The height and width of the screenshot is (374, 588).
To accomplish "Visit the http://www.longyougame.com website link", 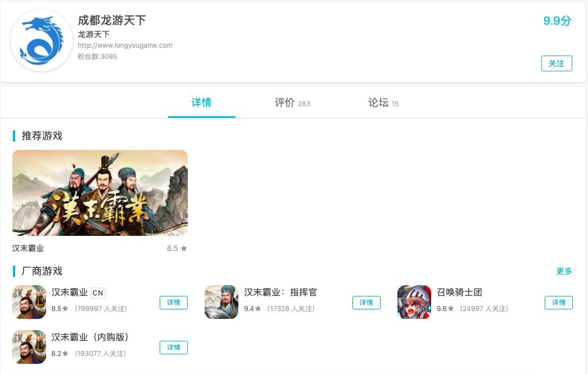I will [125, 45].
